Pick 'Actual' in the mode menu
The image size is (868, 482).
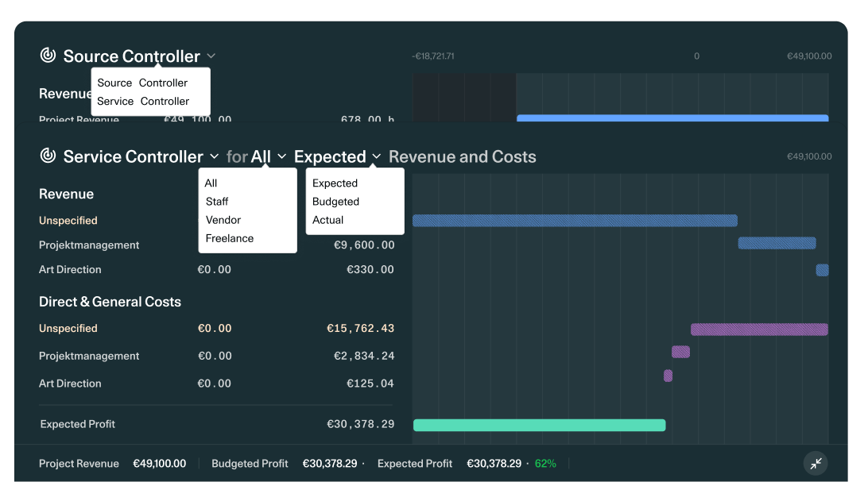327,220
